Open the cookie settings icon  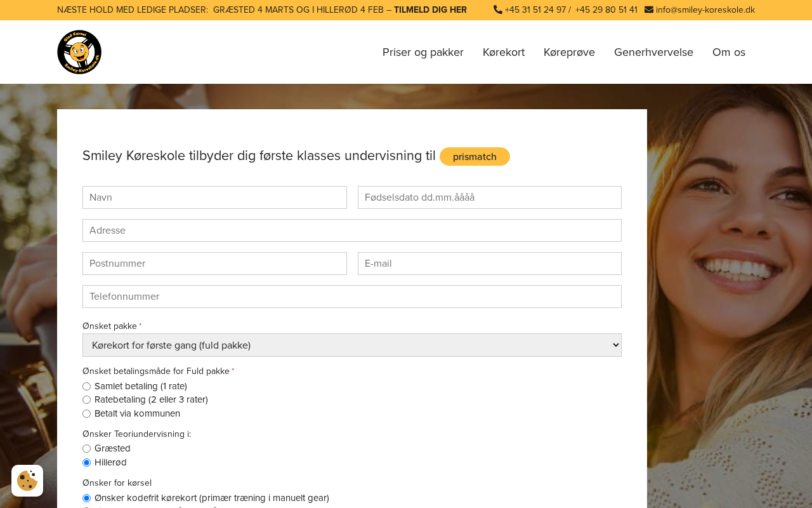coord(27,481)
